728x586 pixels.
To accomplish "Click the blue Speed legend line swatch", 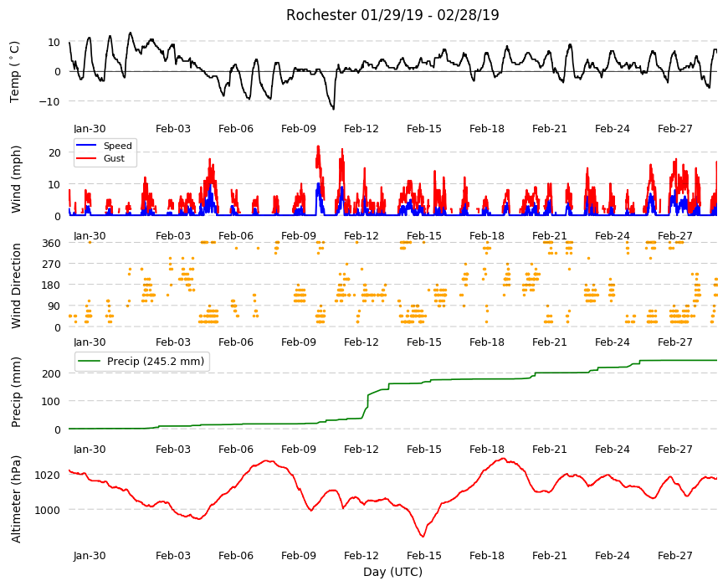I will click(x=86, y=146).
